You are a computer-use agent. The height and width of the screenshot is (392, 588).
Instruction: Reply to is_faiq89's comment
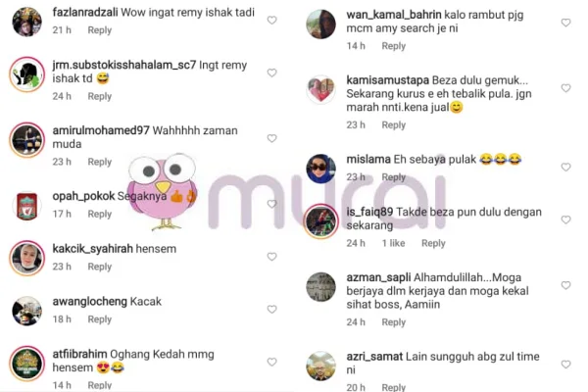(433, 243)
